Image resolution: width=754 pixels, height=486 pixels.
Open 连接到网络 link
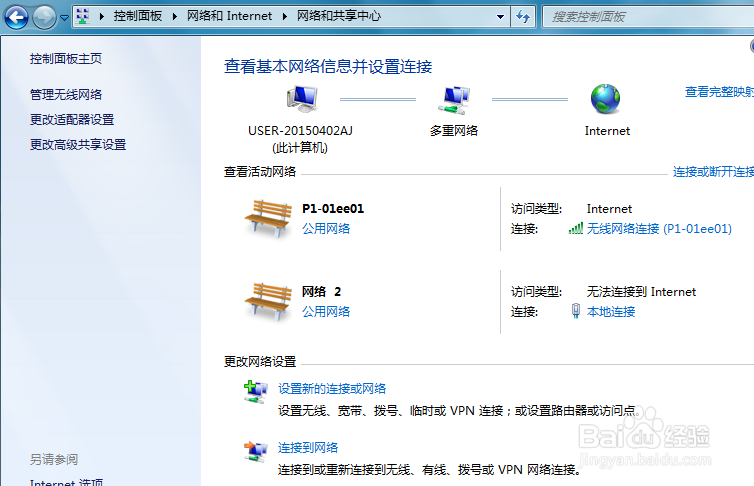tap(308, 448)
